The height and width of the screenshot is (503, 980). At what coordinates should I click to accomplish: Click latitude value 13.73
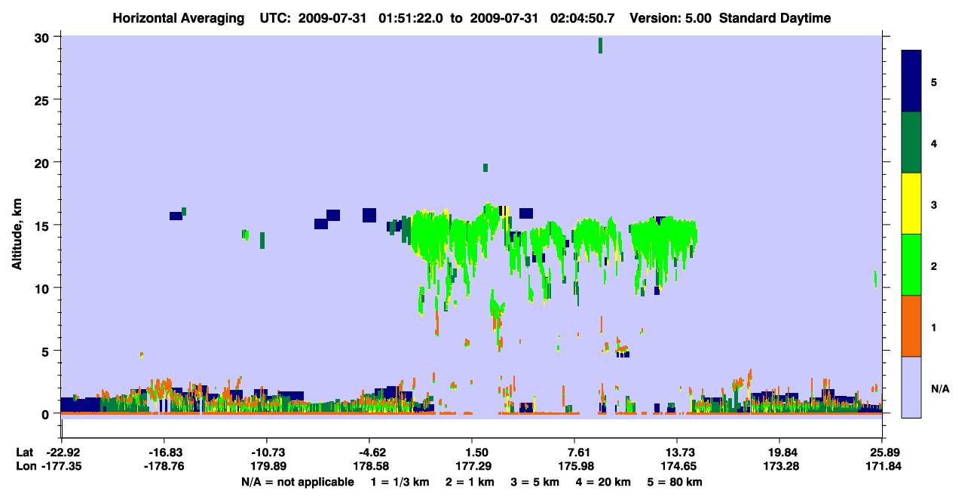coord(678,452)
